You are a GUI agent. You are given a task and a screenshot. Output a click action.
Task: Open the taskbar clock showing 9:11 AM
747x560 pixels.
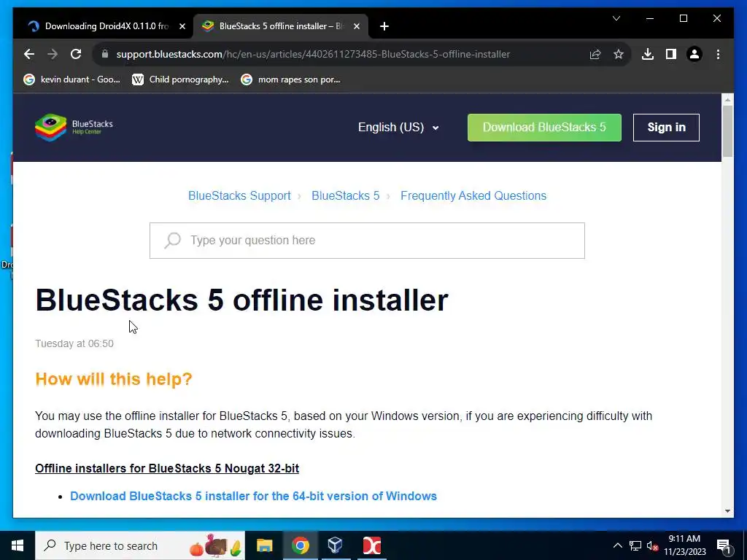[x=684, y=545]
